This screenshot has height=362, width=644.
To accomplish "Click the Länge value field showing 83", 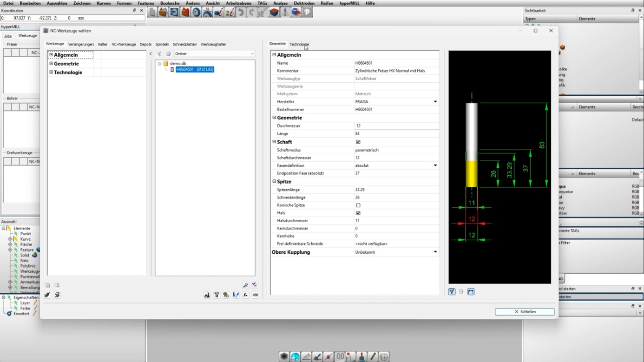I will click(396, 134).
